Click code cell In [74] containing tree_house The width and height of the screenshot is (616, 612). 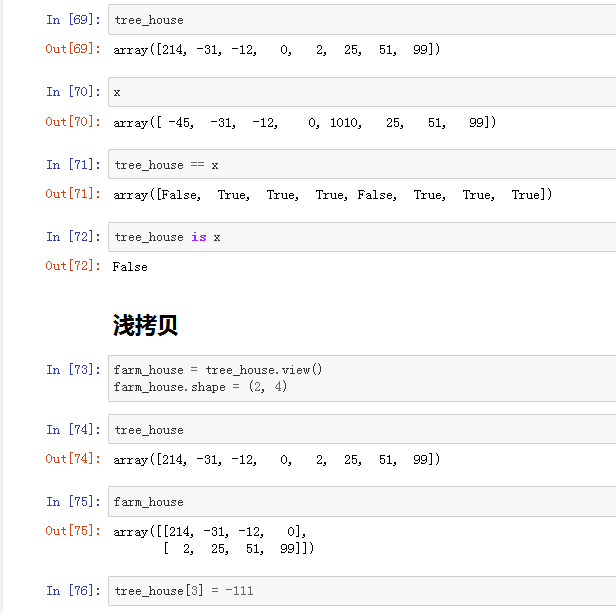[362, 429]
